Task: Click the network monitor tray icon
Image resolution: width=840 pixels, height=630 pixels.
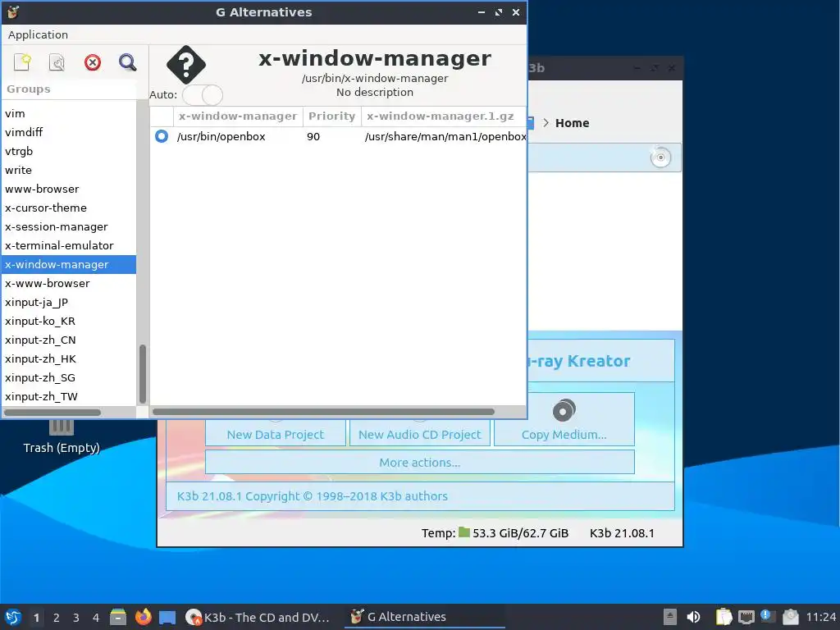Action: [x=746, y=617]
